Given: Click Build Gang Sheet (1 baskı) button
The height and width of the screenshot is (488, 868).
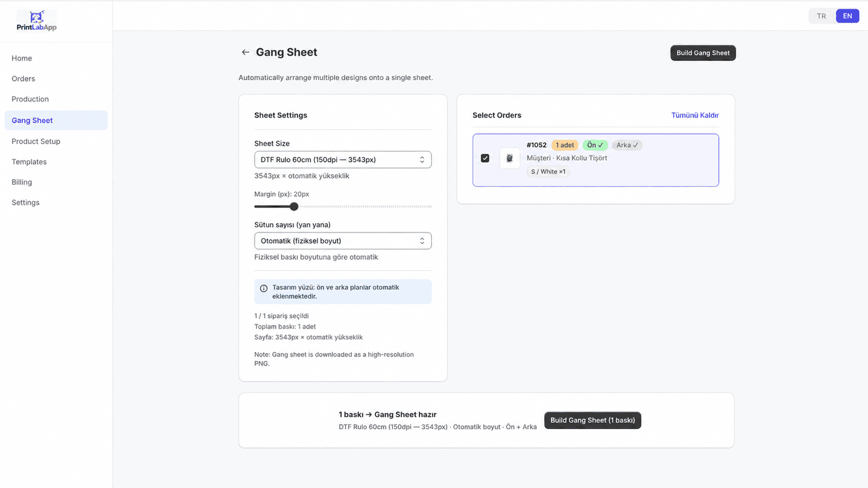Looking at the screenshot, I should (x=592, y=420).
